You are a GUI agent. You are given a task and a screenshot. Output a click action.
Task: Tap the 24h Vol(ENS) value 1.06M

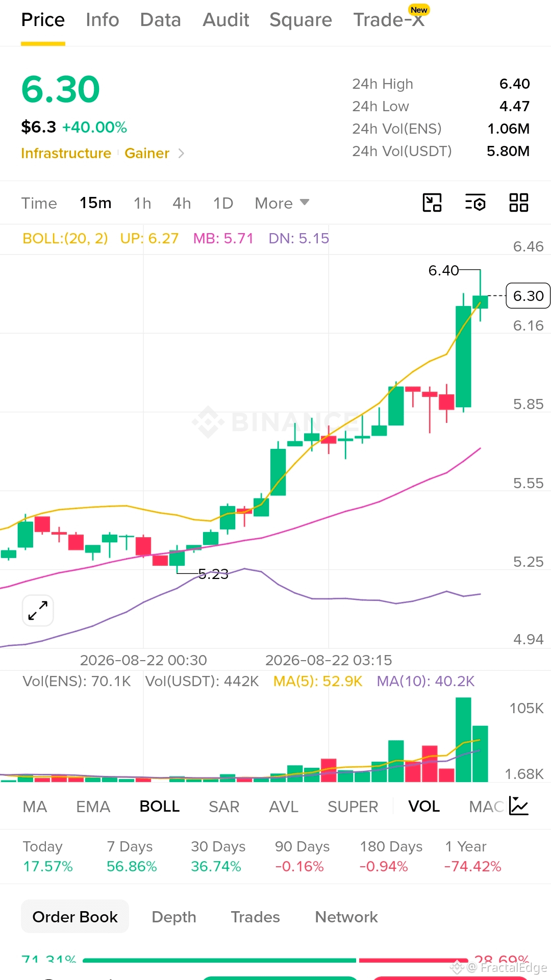tap(508, 129)
